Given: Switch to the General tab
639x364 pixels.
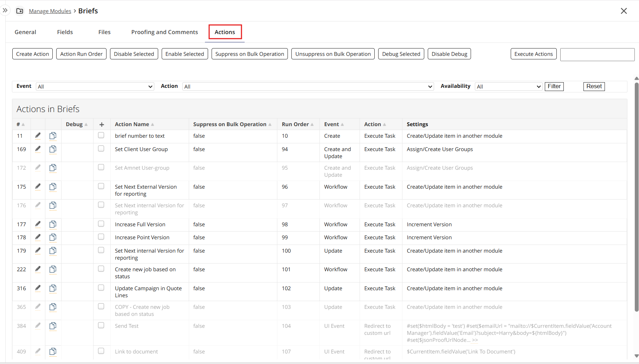Looking at the screenshot, I should [25, 32].
